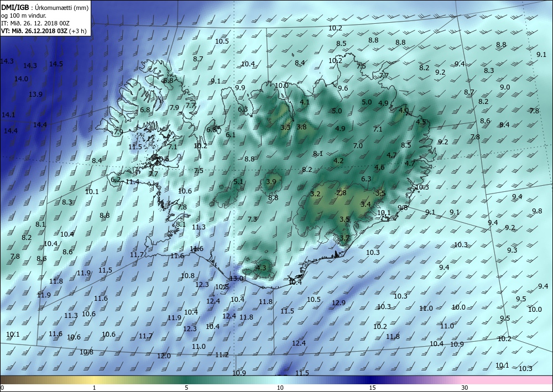This screenshot has height=392, width=553.
Task: Click the 'DMI/IGB : Úrkomumætti (mm)' title text
Action: [x=45, y=7]
